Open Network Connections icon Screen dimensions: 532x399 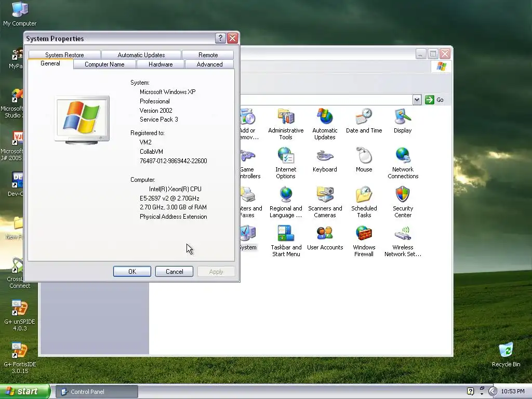pyautogui.click(x=403, y=163)
